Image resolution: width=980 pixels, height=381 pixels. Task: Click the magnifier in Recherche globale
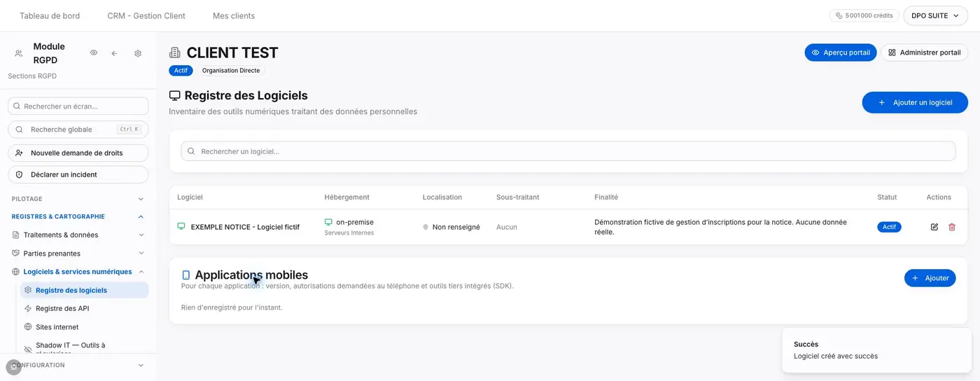tap(19, 130)
